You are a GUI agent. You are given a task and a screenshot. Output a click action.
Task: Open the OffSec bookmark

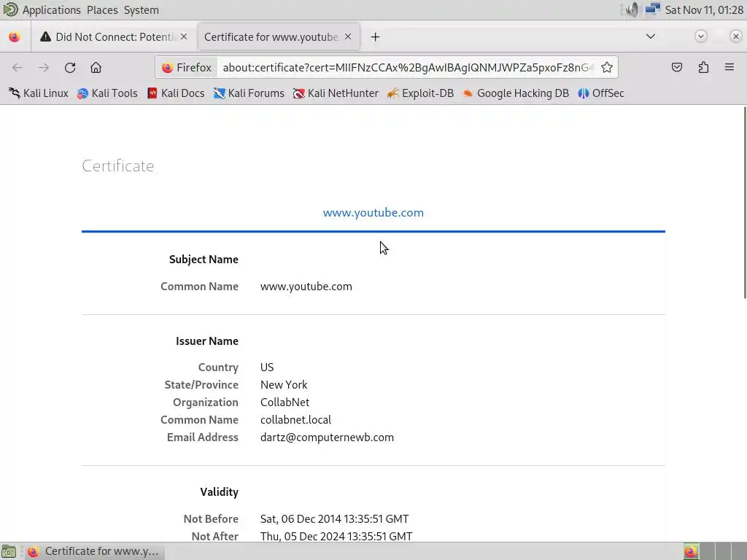click(601, 93)
